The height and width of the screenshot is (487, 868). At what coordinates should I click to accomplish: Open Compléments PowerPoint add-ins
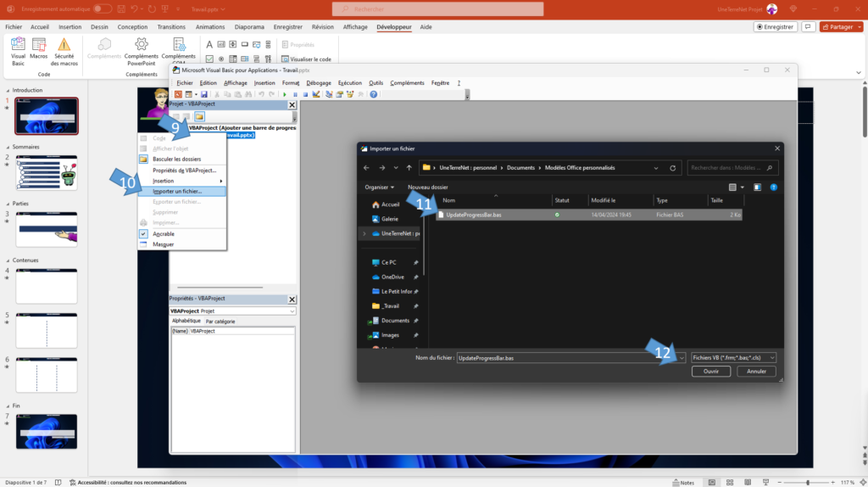pos(142,52)
